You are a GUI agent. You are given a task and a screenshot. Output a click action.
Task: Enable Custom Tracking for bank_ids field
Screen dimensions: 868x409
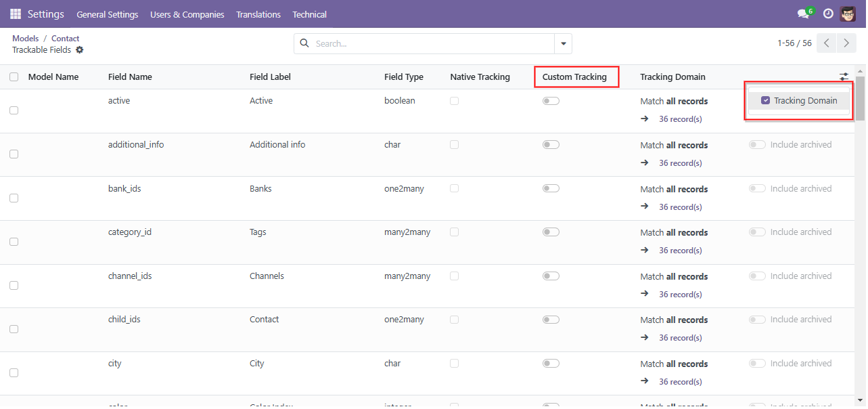tap(551, 189)
